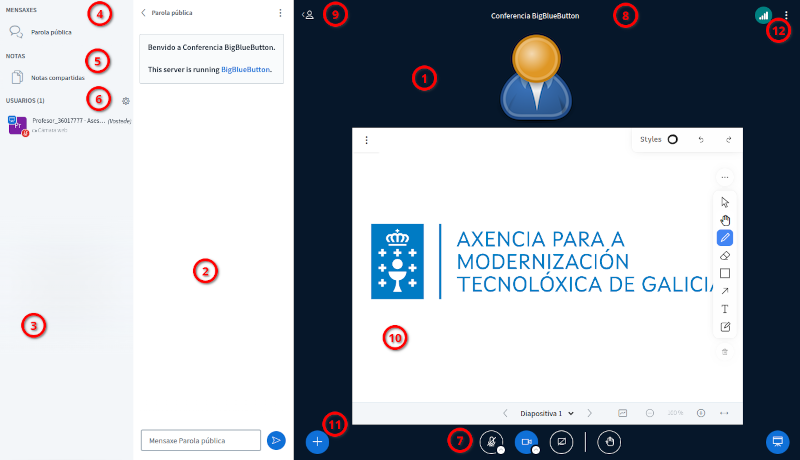Open the three-dot options menu at top right

click(785, 16)
